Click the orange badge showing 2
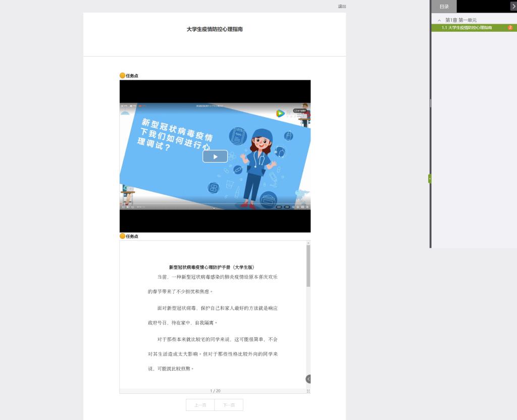Viewport: 517px width, 420px height. [x=510, y=28]
